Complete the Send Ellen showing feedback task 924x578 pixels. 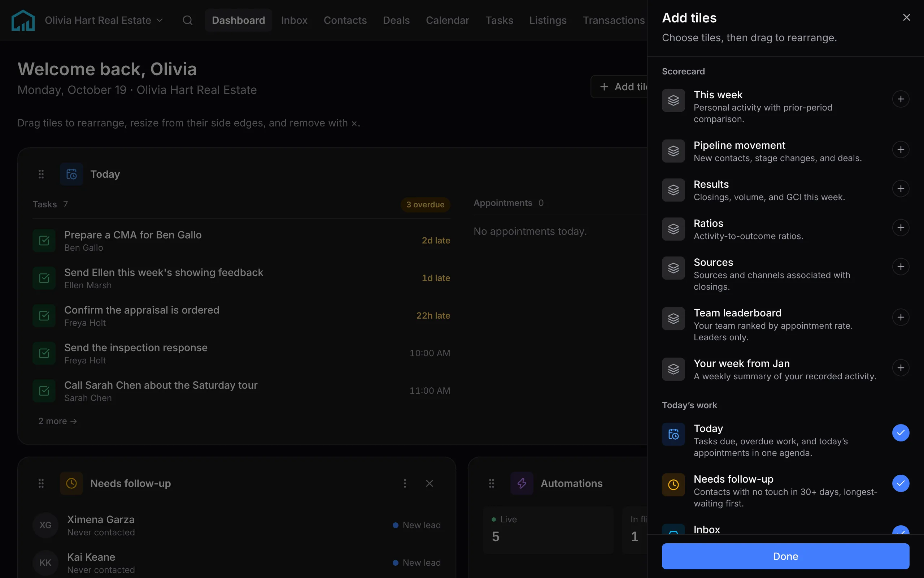(x=44, y=278)
